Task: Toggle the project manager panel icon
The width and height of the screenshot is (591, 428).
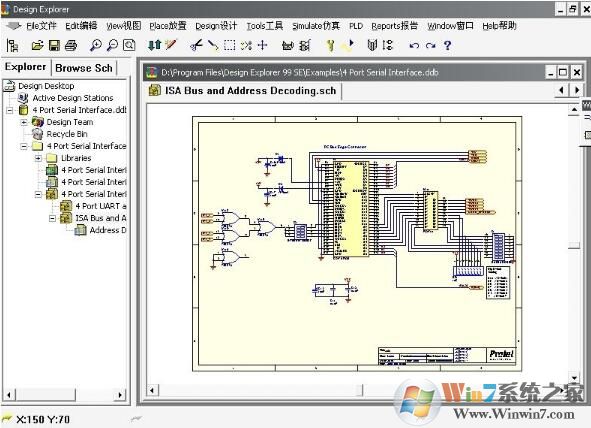Action: tap(12, 46)
